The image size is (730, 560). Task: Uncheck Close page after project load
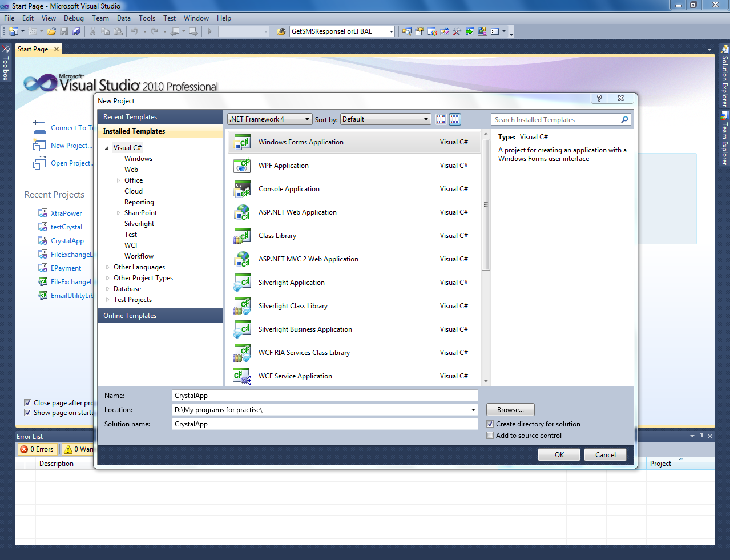(27, 403)
